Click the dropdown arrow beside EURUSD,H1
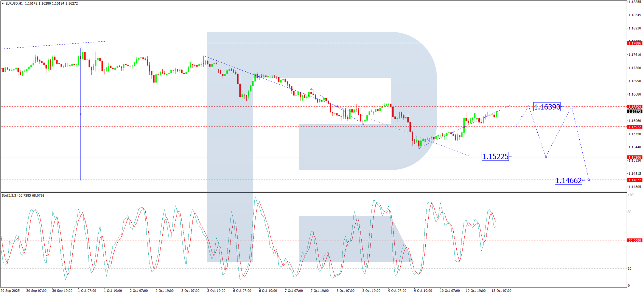The image size is (644, 294). pyautogui.click(x=3, y=3)
